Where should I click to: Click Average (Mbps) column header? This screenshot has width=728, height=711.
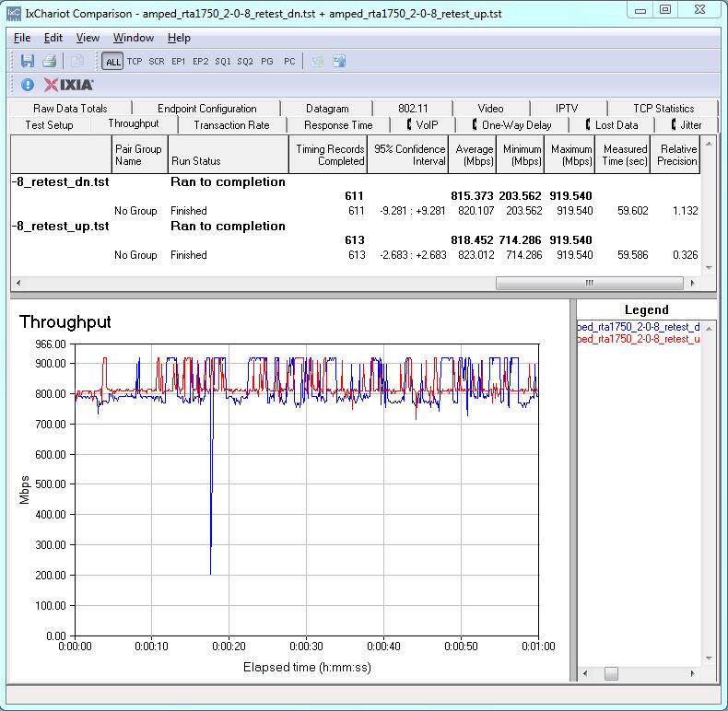point(473,155)
